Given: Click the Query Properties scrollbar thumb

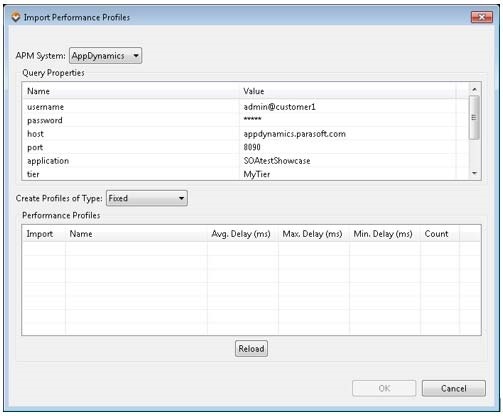Looking at the screenshot, I should 474,117.
